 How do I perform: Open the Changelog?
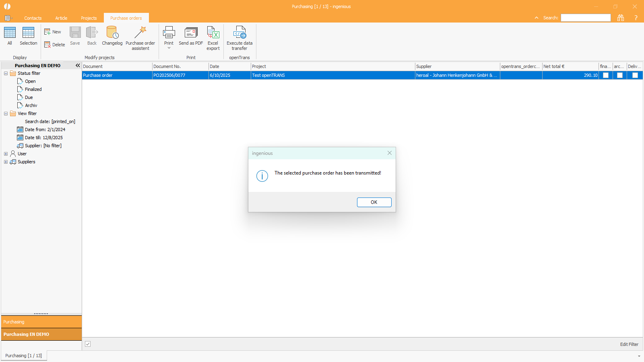(112, 33)
